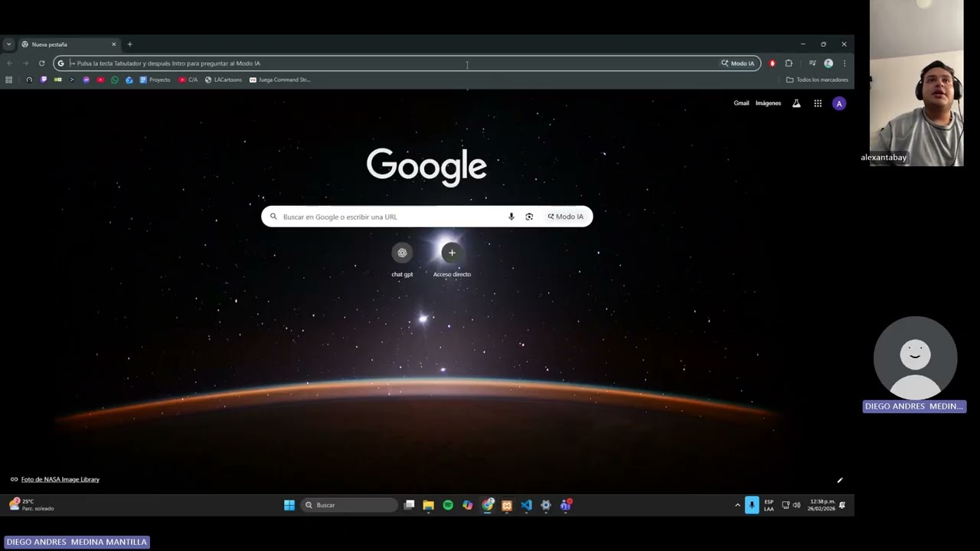This screenshot has height=551, width=980.
Task: Open the WhatsApp bookmark icon
Action: point(115,80)
